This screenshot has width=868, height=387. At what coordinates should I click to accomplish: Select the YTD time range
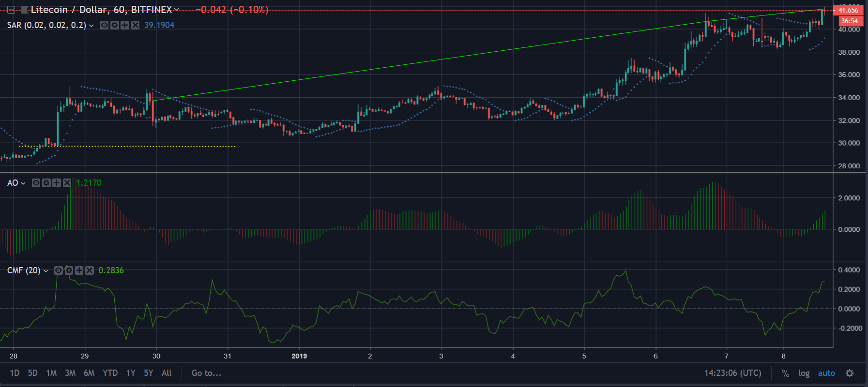pyautogui.click(x=110, y=373)
